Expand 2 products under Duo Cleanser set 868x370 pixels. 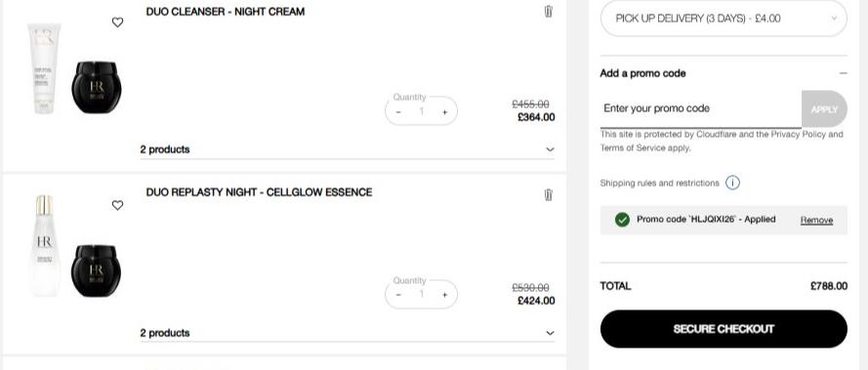[x=347, y=149]
